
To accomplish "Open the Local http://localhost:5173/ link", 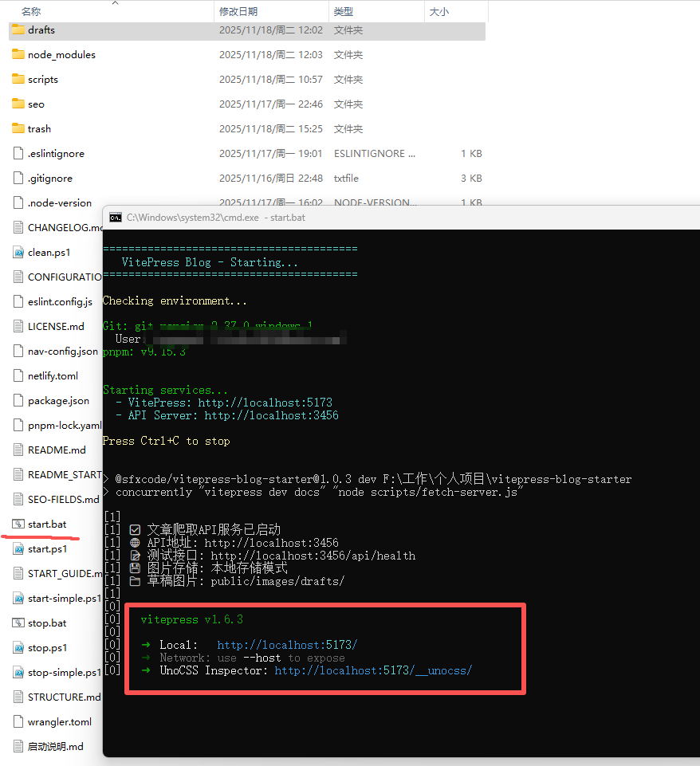I will [x=287, y=645].
